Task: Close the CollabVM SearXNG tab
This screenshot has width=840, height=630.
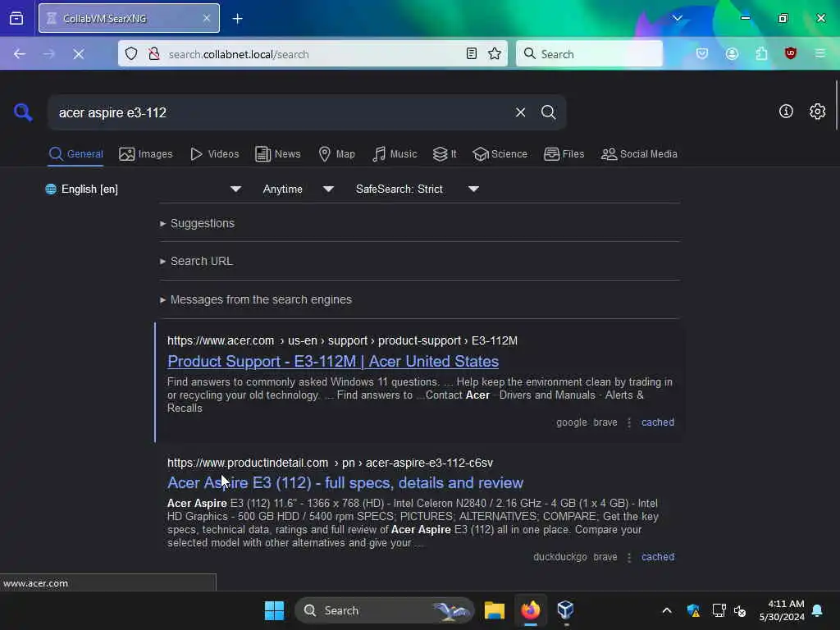Action: click(x=206, y=18)
